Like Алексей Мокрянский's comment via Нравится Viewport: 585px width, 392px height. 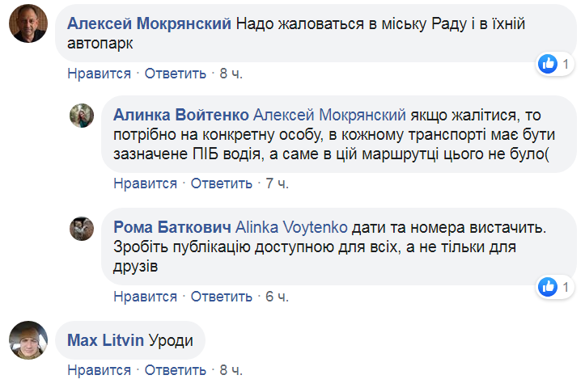(x=99, y=74)
